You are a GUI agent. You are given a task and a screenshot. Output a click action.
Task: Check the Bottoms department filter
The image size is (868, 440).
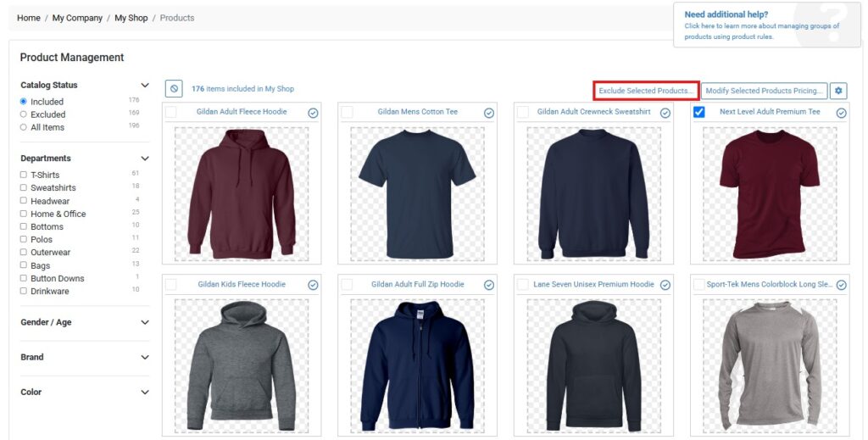point(23,226)
